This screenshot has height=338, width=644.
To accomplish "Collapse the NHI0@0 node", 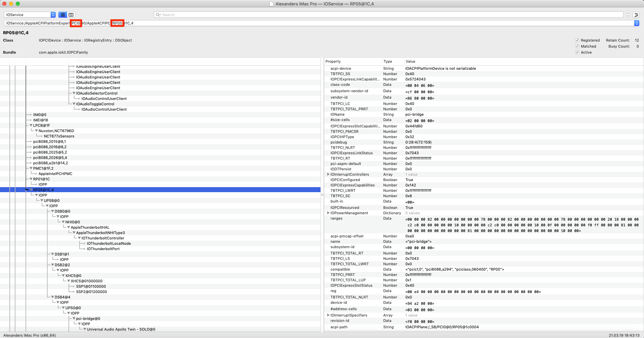I will [x=63, y=222].
